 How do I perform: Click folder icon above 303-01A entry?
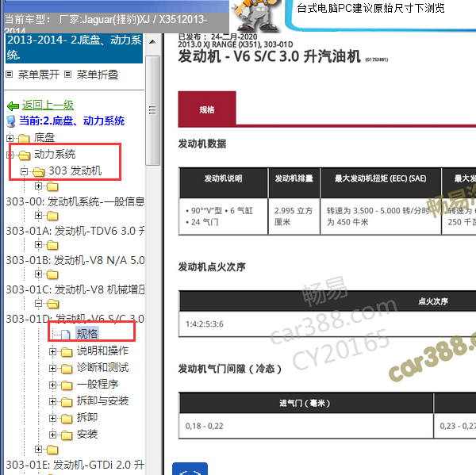(52, 216)
